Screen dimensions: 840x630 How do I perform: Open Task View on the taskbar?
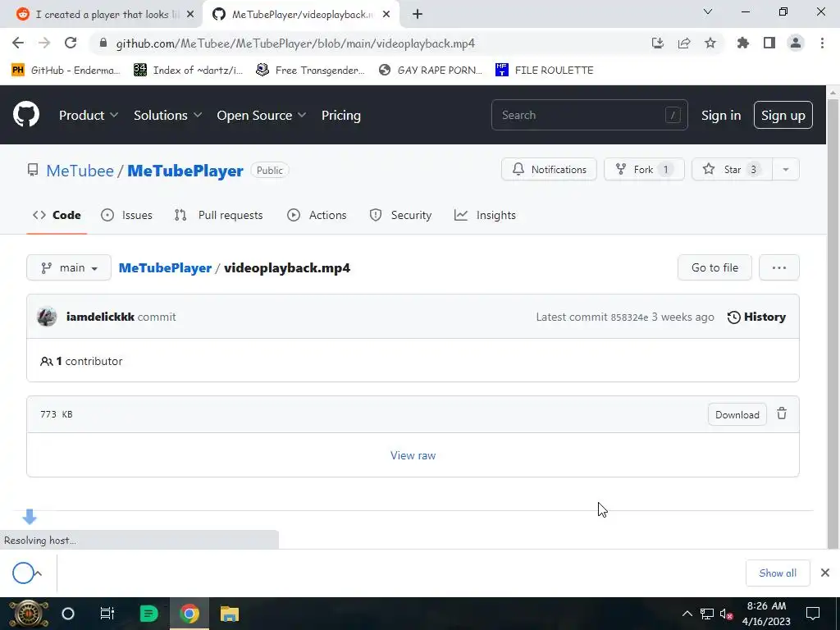107,614
